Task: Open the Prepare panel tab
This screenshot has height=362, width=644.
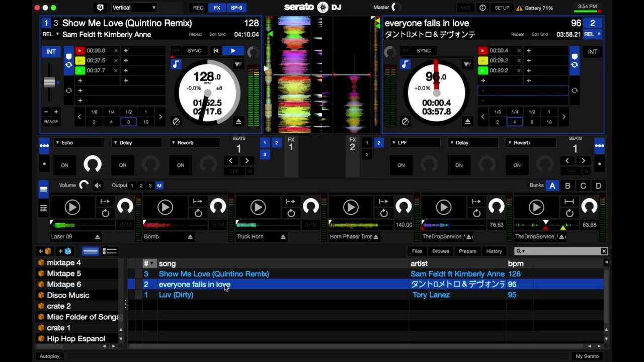Action: pyautogui.click(x=467, y=251)
